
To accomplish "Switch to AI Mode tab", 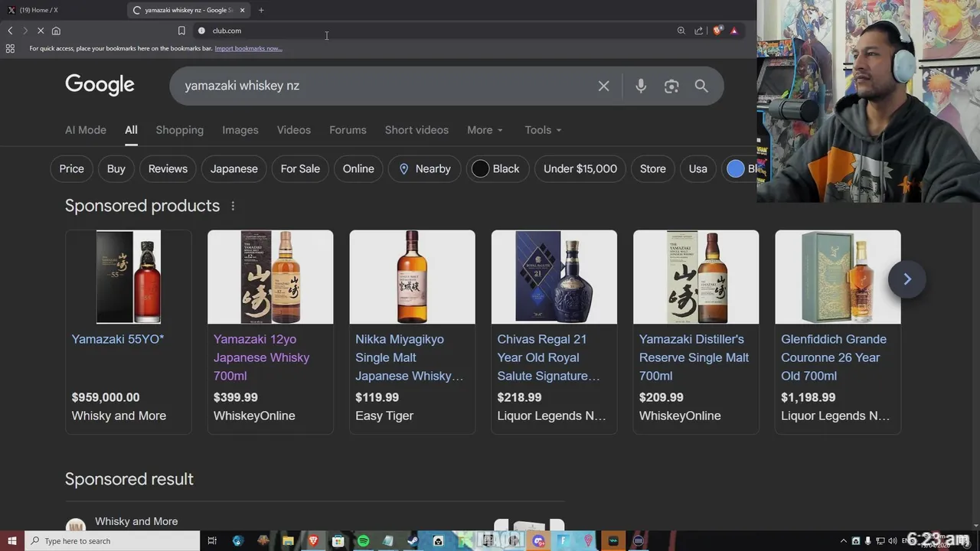I will [86, 130].
